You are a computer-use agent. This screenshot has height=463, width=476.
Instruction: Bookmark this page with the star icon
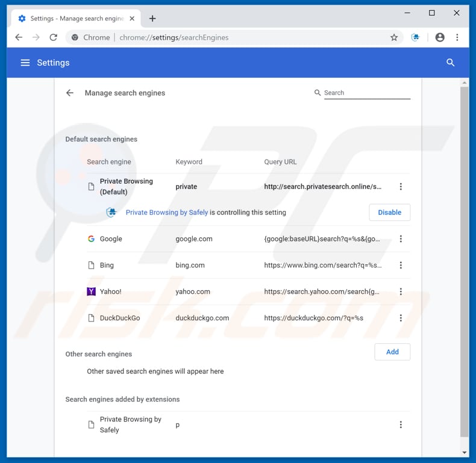click(x=393, y=37)
